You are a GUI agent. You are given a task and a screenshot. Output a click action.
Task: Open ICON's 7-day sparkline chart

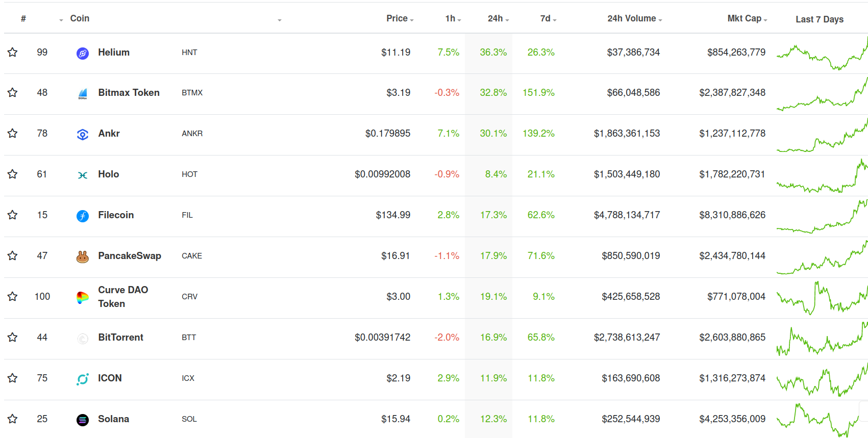(x=822, y=379)
